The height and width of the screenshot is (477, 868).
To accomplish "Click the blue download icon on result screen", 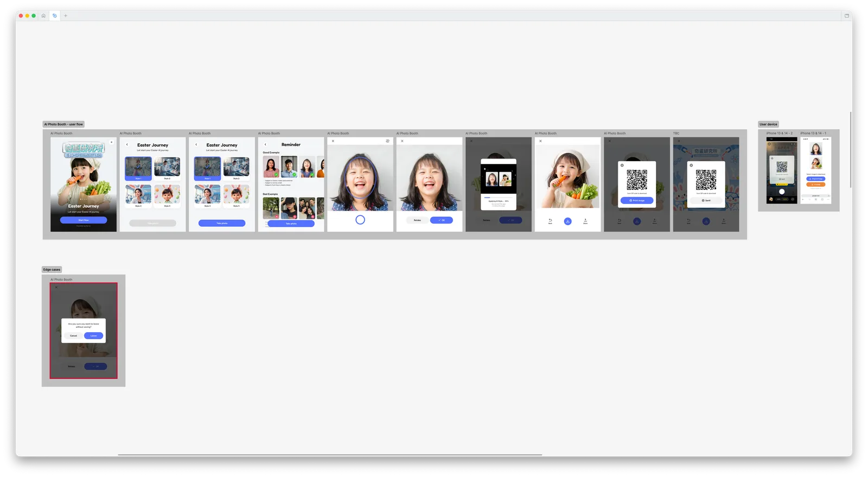I will (567, 221).
